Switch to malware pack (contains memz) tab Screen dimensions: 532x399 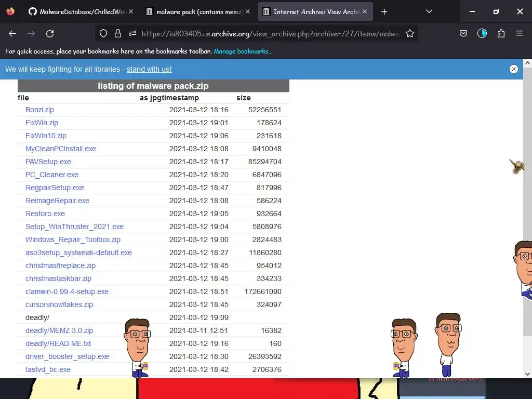tap(198, 11)
